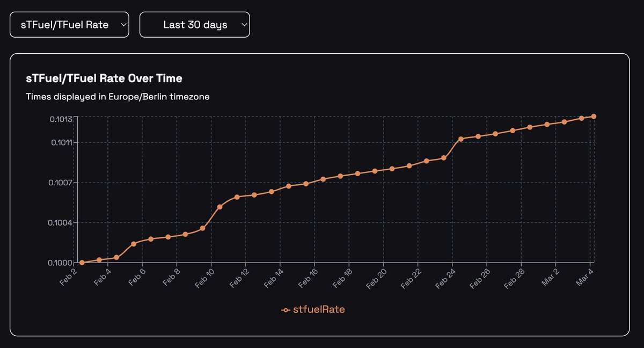Select the data point above Feb 2

pos(80,263)
